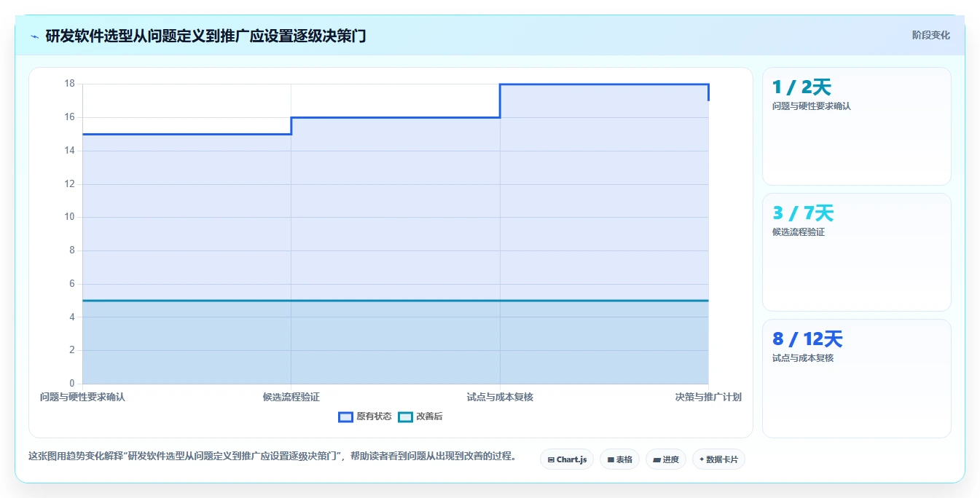
Task: Click the 改善后 legend text
Action: 429,416
